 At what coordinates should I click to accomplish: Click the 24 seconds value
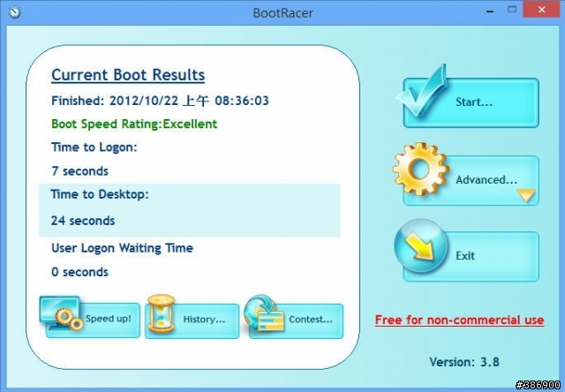point(83,221)
